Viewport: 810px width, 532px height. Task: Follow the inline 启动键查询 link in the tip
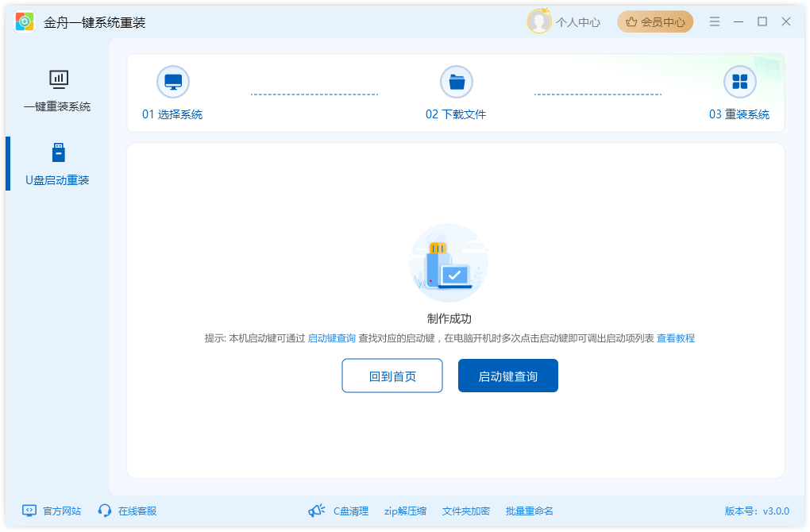pos(332,338)
